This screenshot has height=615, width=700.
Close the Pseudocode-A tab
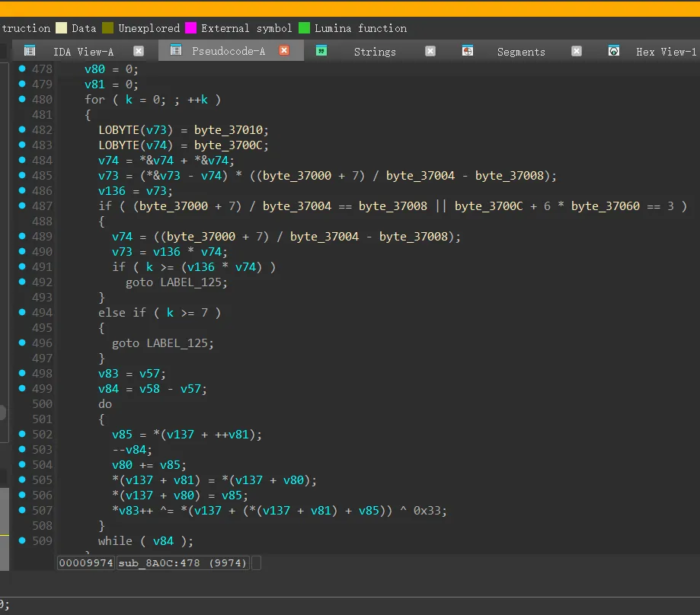click(284, 50)
